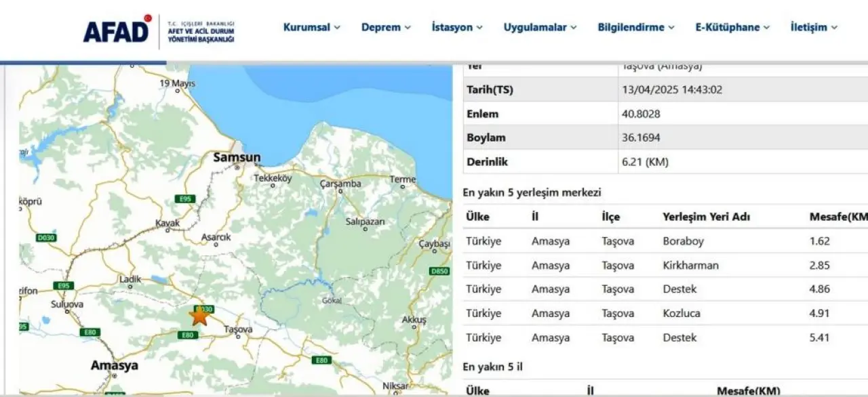This screenshot has width=868, height=397.
Task: Click the Taşova town label on map
Action: pyautogui.click(x=238, y=329)
